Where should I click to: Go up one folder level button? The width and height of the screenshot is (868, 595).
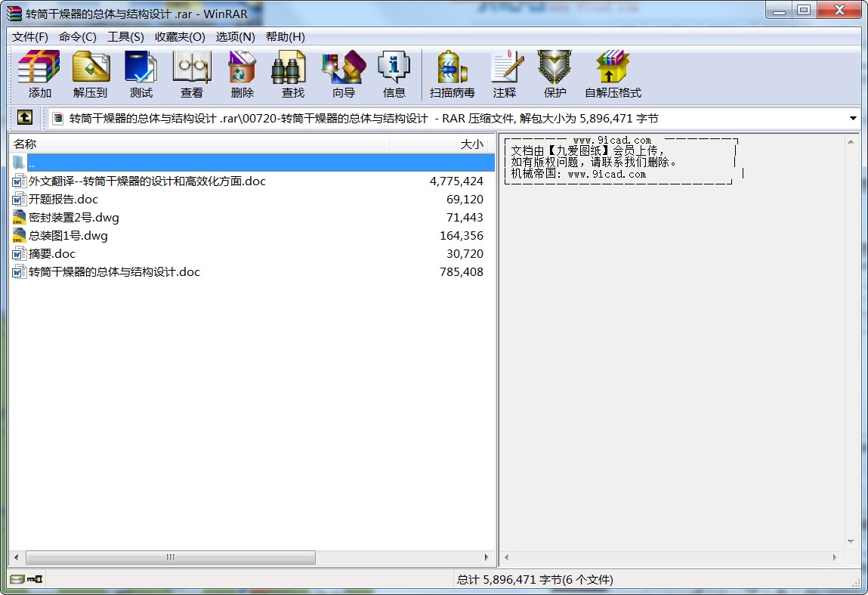pyautogui.click(x=25, y=117)
